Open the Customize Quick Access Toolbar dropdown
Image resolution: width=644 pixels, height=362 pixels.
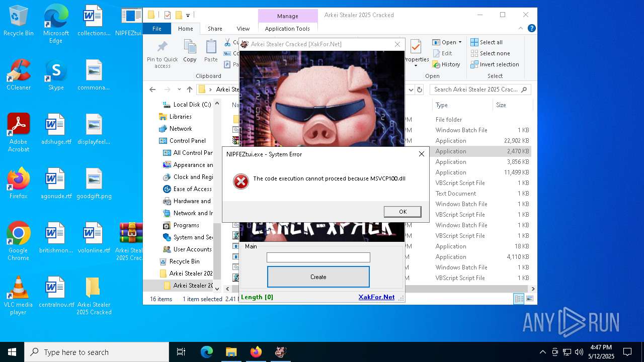(188, 16)
